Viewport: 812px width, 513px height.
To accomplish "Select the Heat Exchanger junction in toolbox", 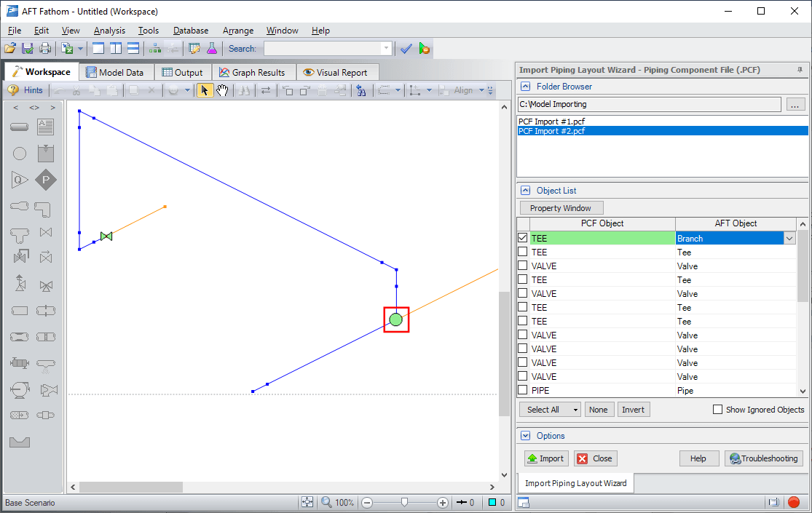I will click(x=20, y=363).
